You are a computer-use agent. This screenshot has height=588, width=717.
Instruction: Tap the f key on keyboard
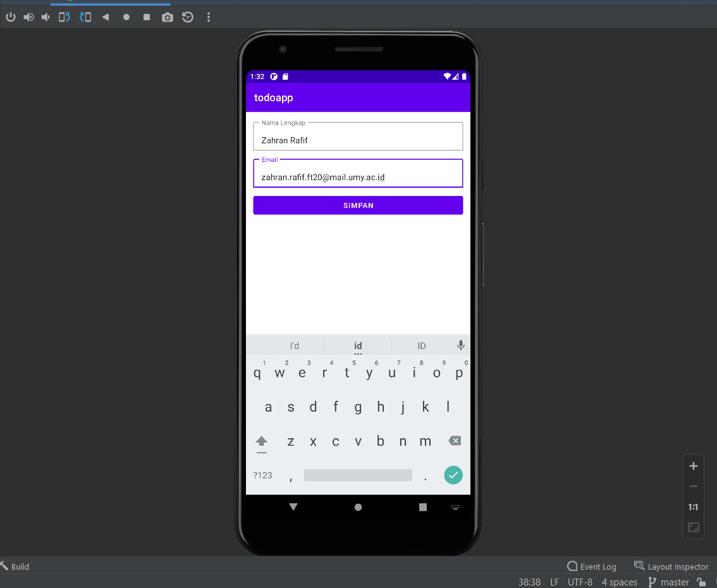pyautogui.click(x=336, y=407)
